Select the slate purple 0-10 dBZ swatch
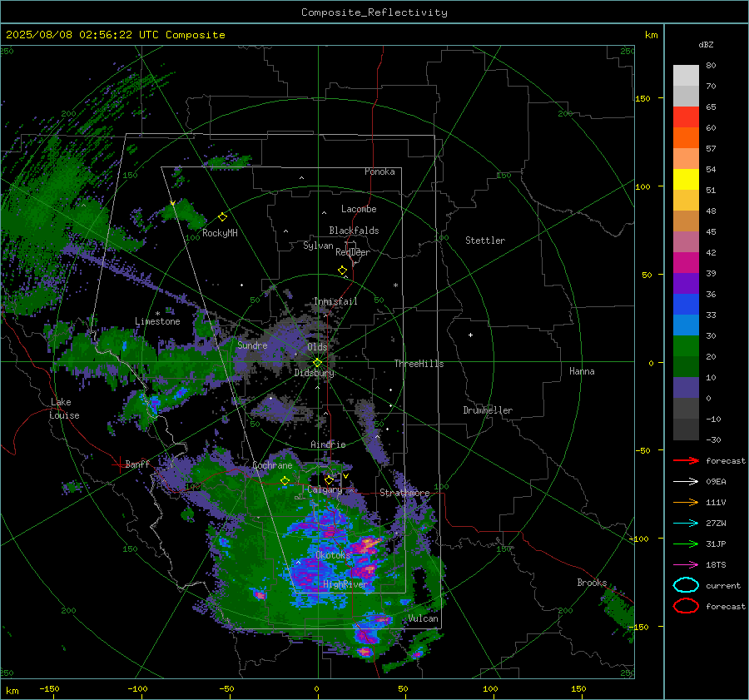The image size is (749, 700). tap(686, 388)
